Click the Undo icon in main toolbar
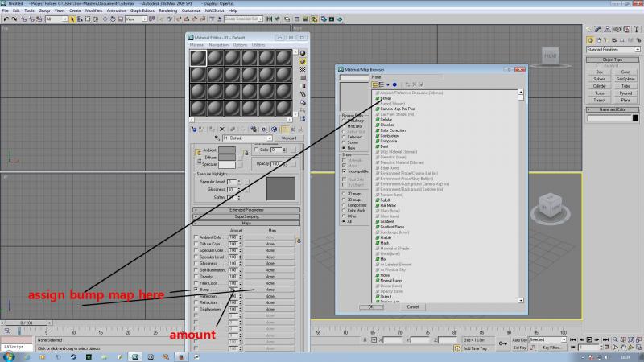The width and height of the screenshot is (644, 362). (x=6, y=19)
